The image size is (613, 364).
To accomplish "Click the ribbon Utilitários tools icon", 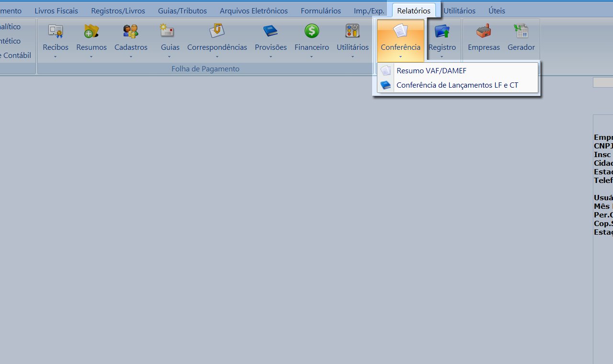I will point(352,32).
